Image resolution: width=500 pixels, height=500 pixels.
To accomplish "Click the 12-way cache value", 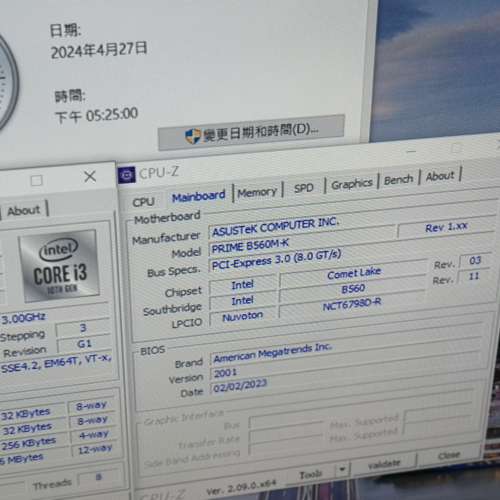I will (95, 450).
